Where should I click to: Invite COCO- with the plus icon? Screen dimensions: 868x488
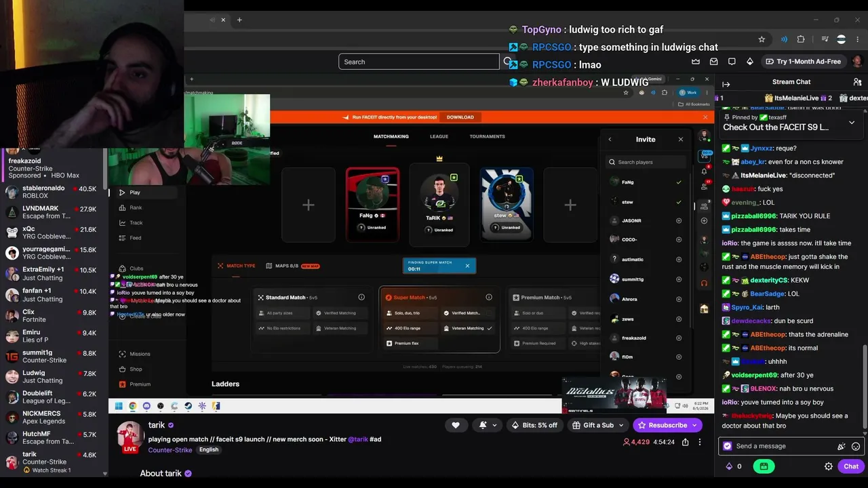678,239
